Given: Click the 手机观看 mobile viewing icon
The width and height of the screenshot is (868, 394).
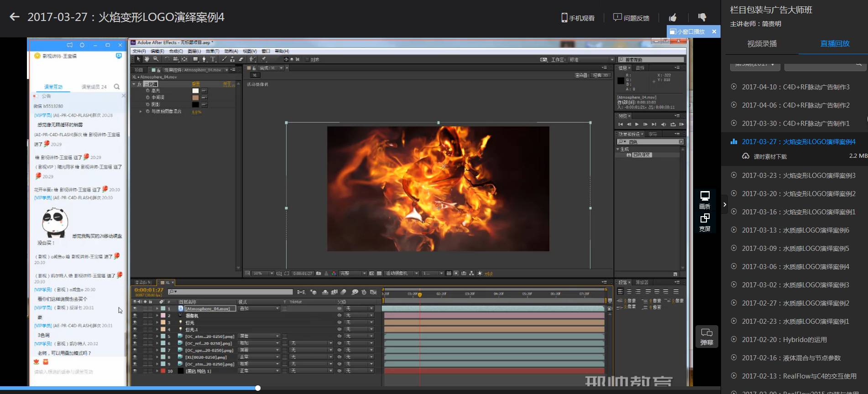Looking at the screenshot, I should tap(578, 18).
